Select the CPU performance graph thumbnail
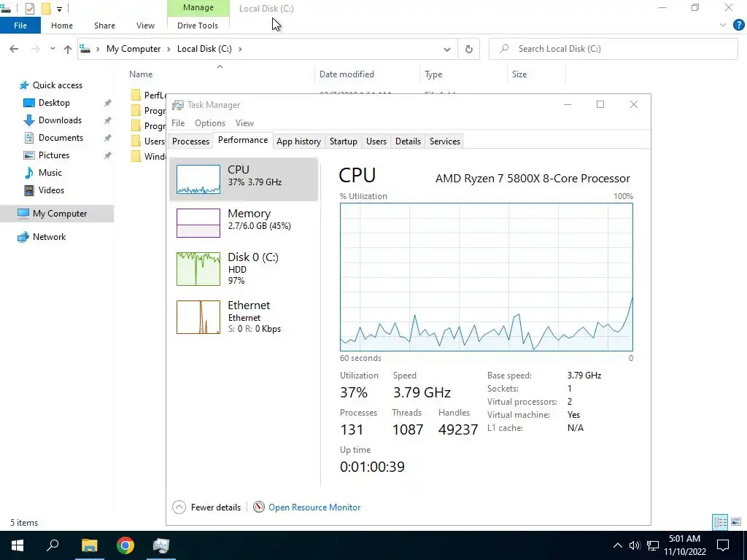This screenshot has width=747, height=560. (198, 179)
